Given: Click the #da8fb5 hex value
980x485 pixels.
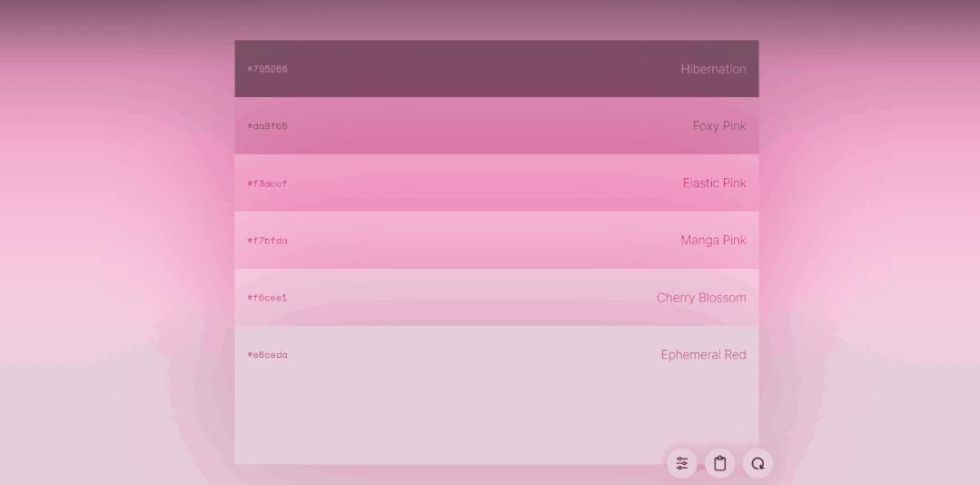Looking at the screenshot, I should (267, 126).
